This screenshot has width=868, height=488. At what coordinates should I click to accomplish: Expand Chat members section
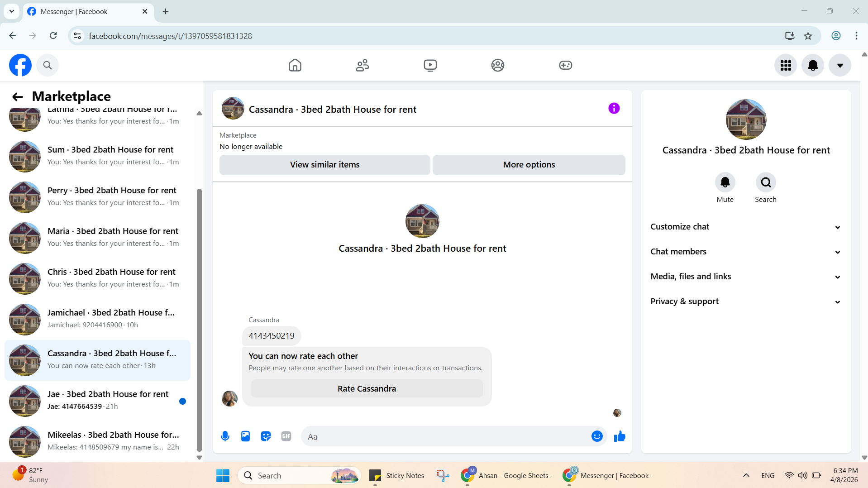pyautogui.click(x=746, y=252)
